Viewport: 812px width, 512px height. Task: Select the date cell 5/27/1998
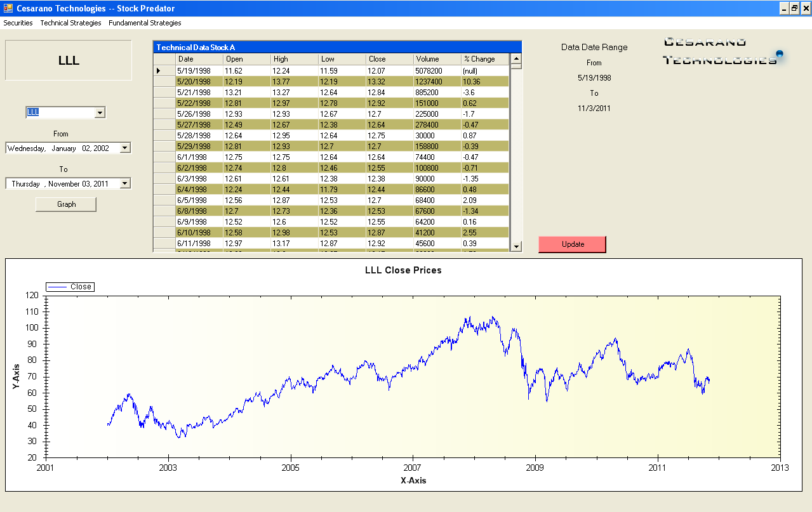click(x=199, y=124)
